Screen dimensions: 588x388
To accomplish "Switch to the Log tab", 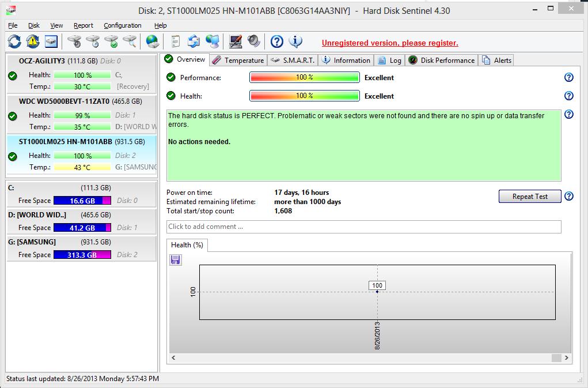I will 389,61.
